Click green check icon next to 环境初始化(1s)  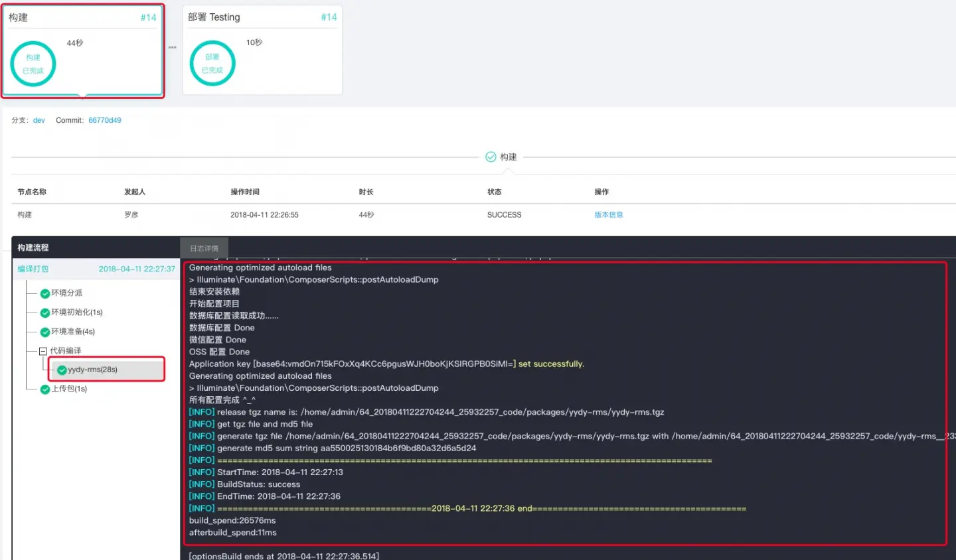point(45,313)
